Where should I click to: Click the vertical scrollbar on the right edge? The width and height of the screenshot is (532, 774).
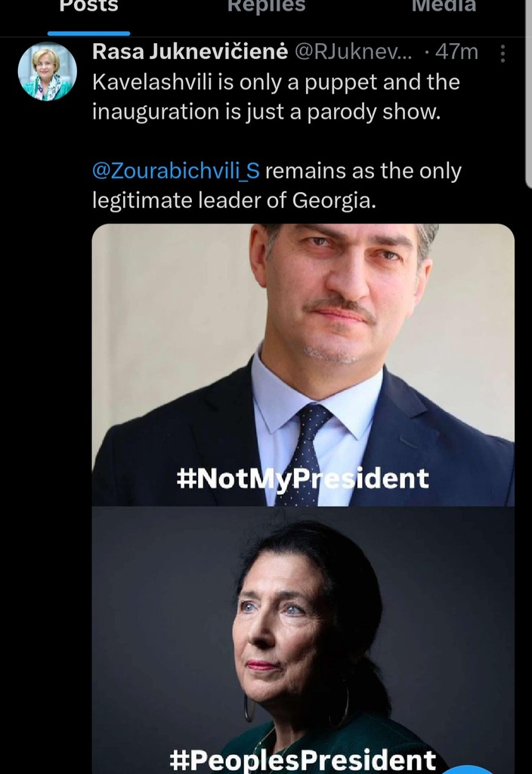coord(527,91)
